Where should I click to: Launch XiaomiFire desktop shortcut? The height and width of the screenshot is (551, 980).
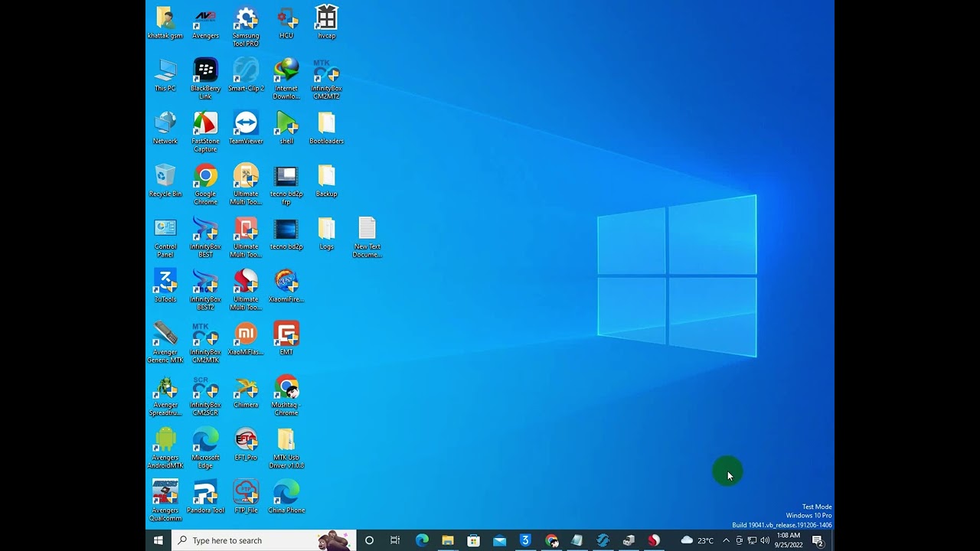286,286
